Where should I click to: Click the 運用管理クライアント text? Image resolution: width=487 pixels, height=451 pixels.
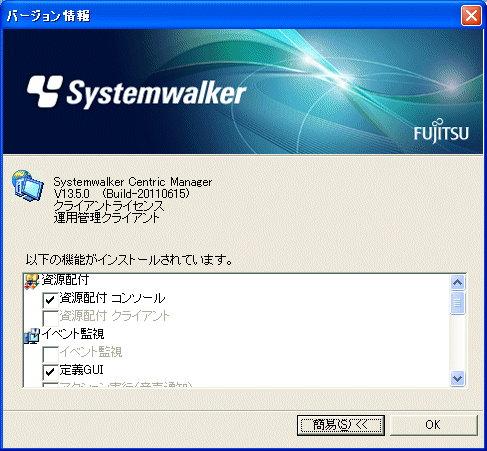[106, 218]
